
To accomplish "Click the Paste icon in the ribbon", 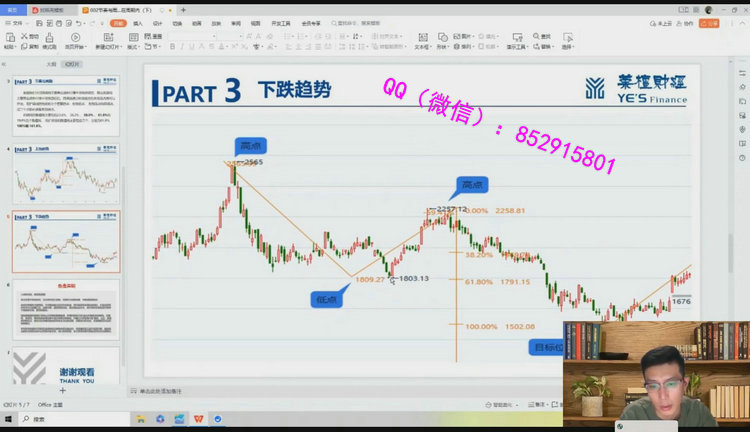I will coord(8,37).
